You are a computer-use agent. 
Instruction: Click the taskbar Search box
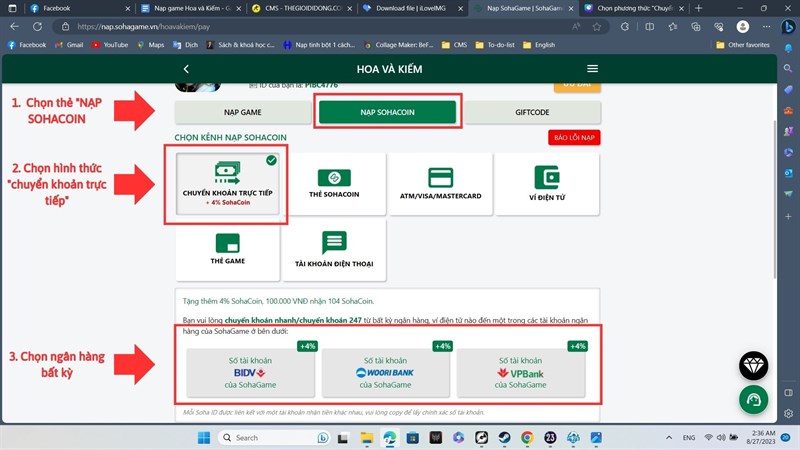point(274,438)
